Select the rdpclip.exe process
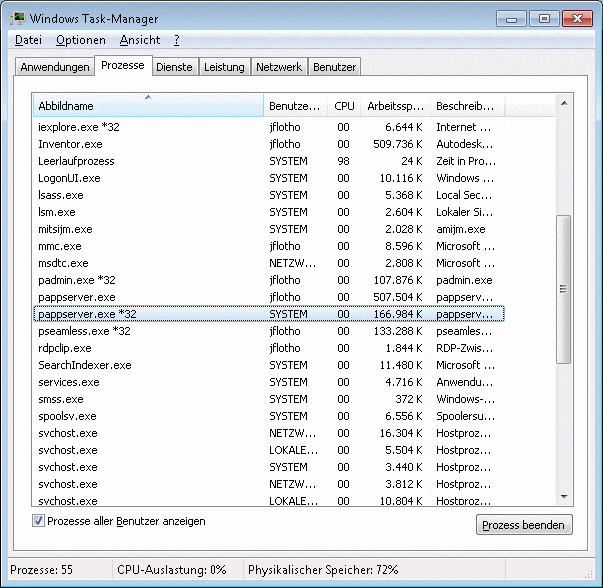 point(269,348)
